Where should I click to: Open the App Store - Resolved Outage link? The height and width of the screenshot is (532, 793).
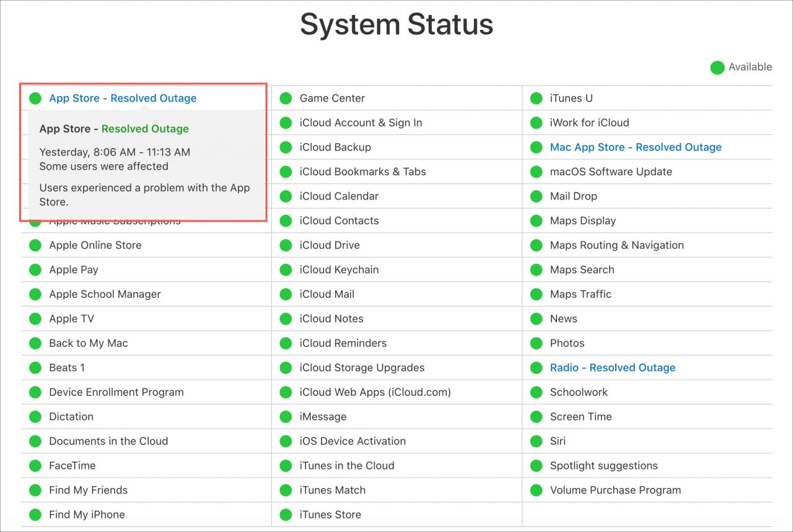point(123,98)
